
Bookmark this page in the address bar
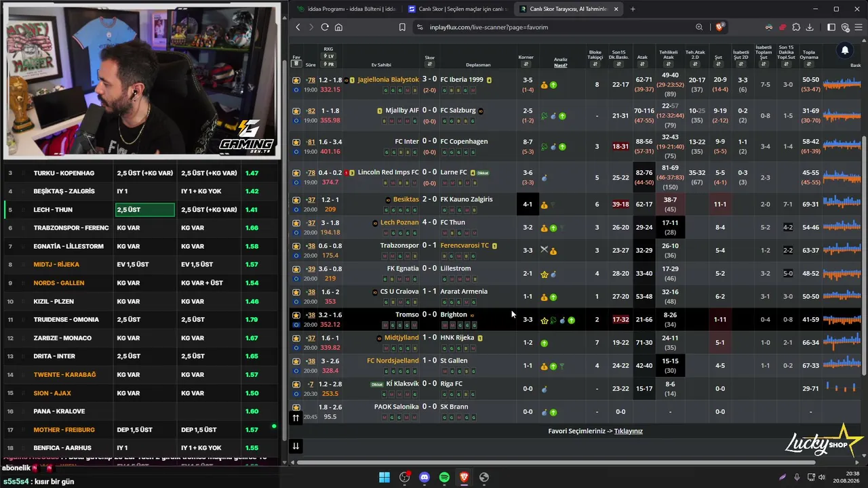pyautogui.click(x=402, y=27)
